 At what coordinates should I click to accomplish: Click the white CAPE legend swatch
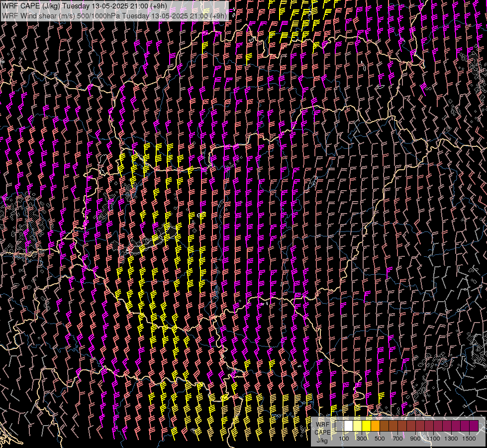(349, 426)
